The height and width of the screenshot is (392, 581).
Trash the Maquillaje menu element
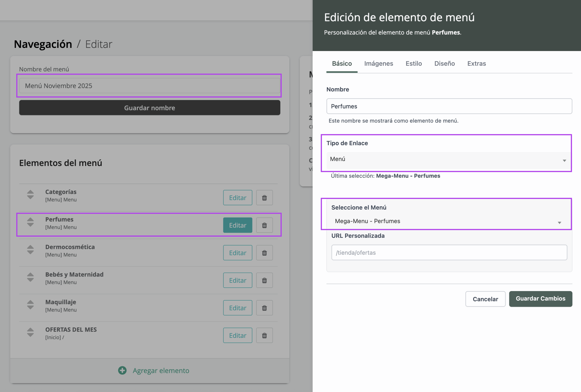[264, 308]
